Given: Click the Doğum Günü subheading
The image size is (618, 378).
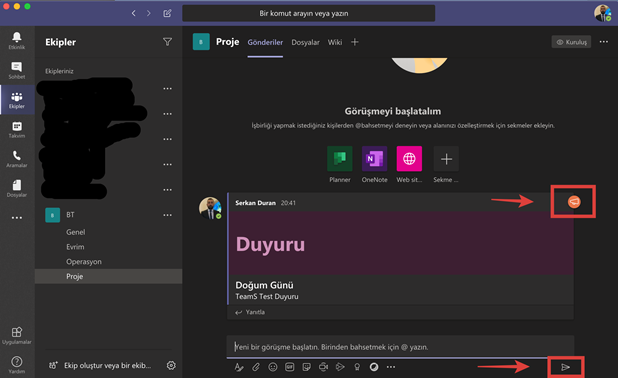Looking at the screenshot, I should [x=264, y=285].
